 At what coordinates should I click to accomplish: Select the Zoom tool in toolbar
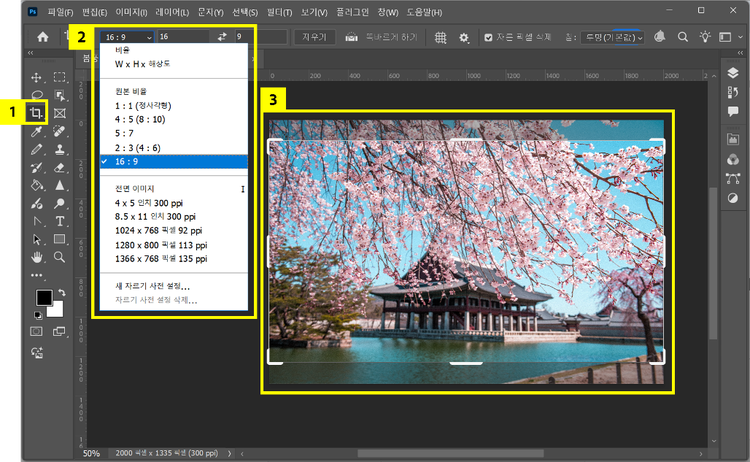[60, 257]
